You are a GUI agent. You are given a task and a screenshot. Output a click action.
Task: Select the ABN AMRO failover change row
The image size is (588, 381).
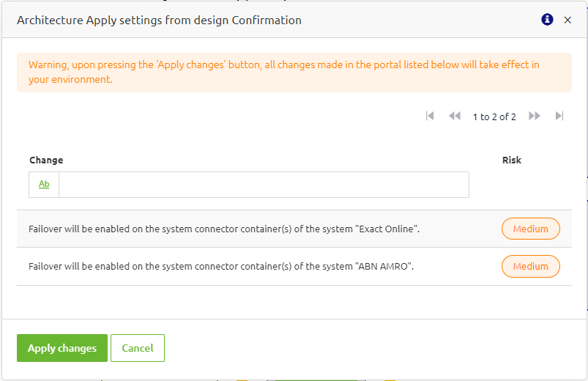[294, 266]
